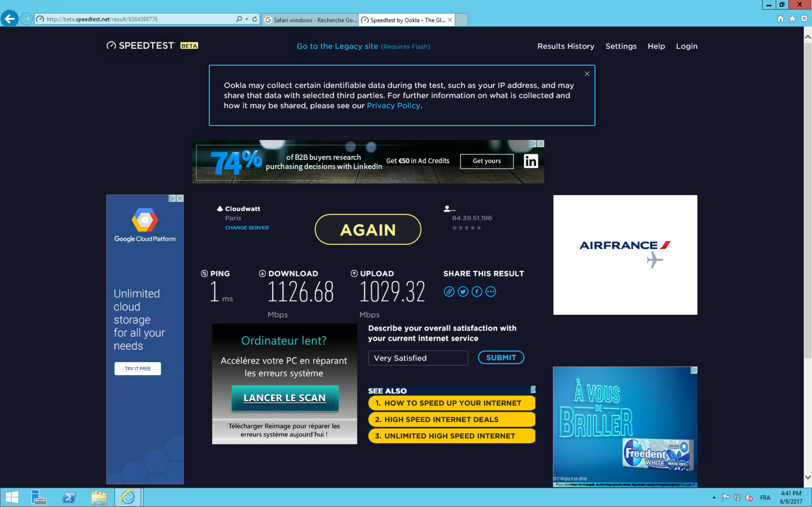Open browser tools gear icon
Screen dimensions: 812x507
pyautogui.click(x=804, y=19)
